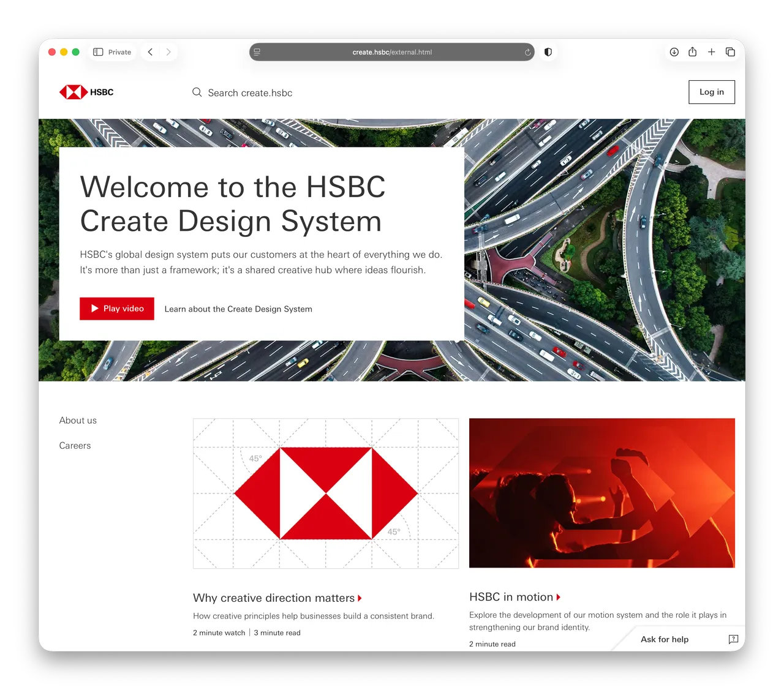Focus the Search create.hsbc field
Screen dimensions: 784x690
click(250, 93)
